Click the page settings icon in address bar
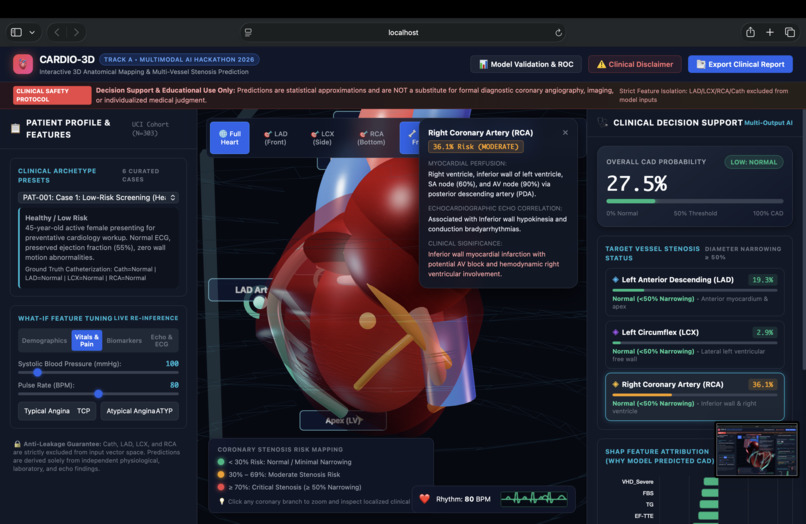This screenshot has height=524, width=806. click(248, 32)
